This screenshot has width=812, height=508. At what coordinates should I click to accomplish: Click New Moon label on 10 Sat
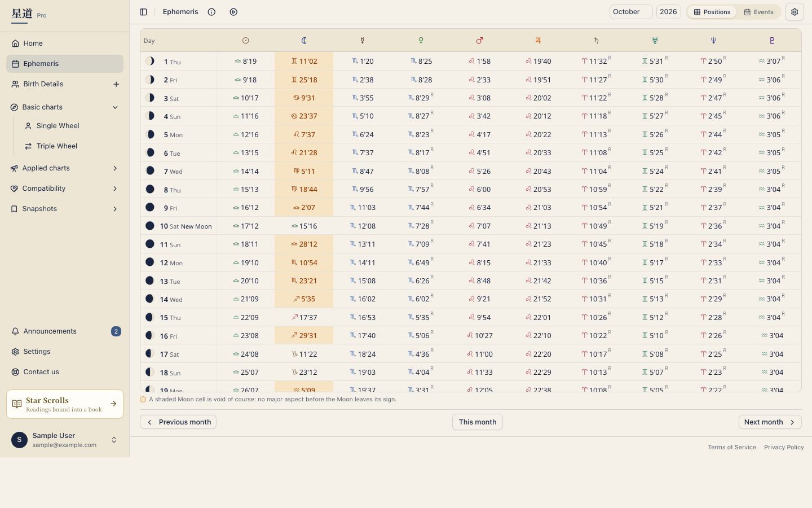tap(196, 226)
